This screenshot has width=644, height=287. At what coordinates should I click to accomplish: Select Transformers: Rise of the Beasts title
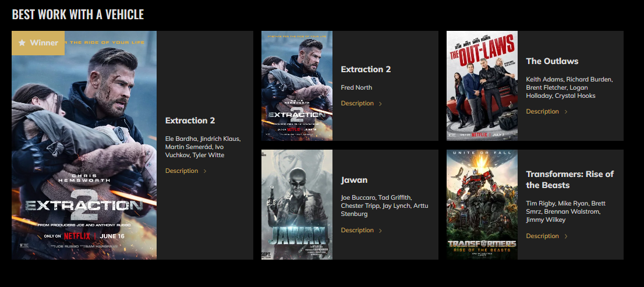pyautogui.click(x=569, y=179)
